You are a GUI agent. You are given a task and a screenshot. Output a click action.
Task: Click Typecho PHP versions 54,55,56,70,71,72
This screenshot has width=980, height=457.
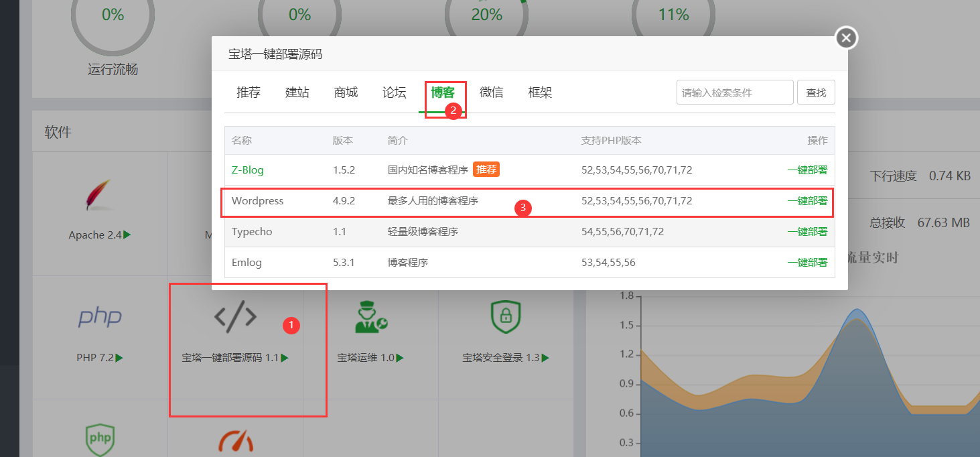tap(622, 232)
